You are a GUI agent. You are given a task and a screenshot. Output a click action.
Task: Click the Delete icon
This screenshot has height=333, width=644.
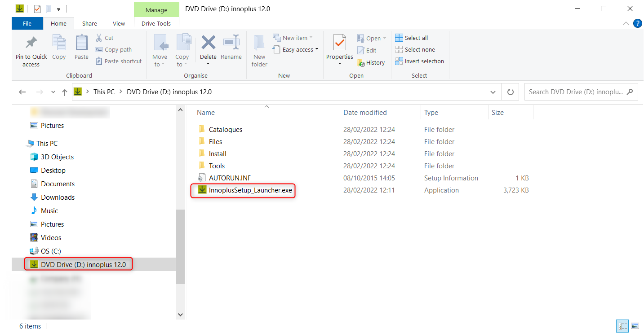tap(208, 47)
